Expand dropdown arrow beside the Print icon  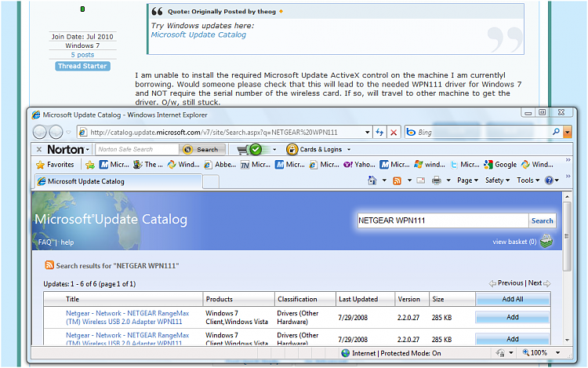448,180
